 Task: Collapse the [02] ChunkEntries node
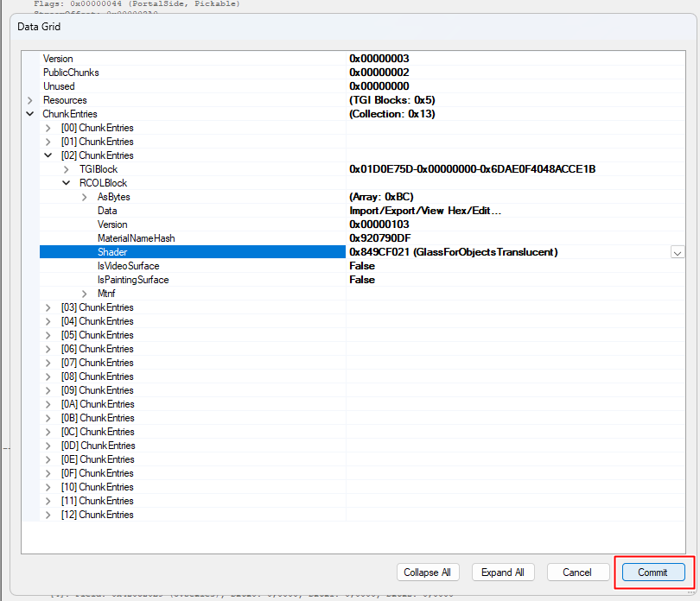(48, 155)
